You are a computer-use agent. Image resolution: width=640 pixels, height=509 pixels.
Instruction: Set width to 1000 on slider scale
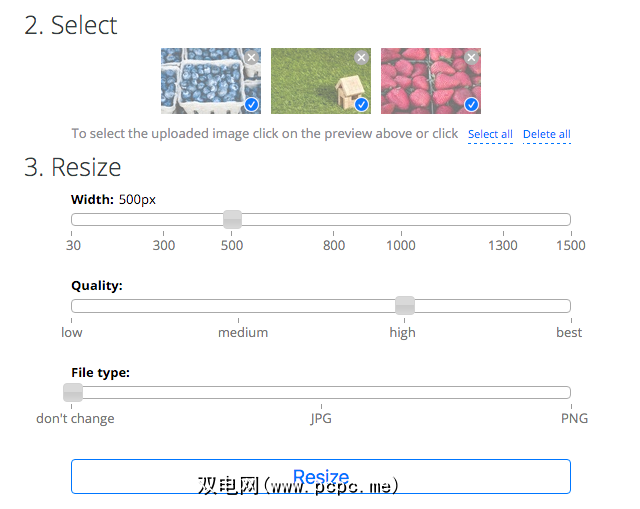[x=401, y=220]
